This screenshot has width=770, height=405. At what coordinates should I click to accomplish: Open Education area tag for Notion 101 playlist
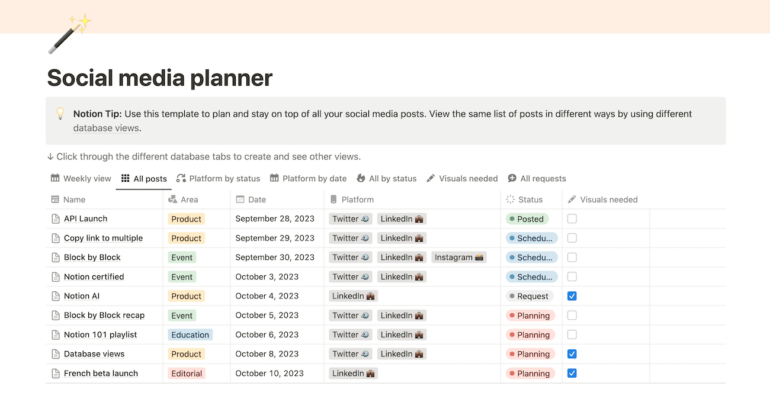point(190,335)
